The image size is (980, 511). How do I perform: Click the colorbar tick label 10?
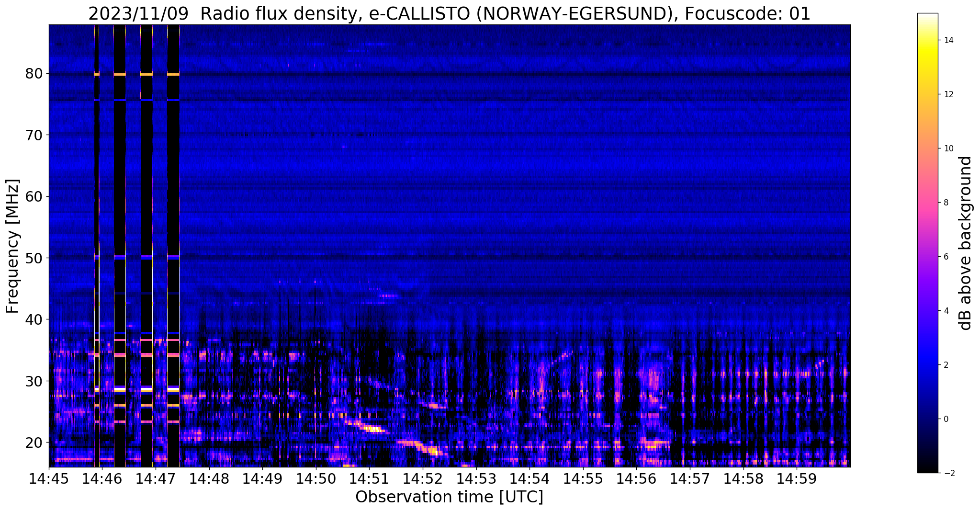point(947,148)
